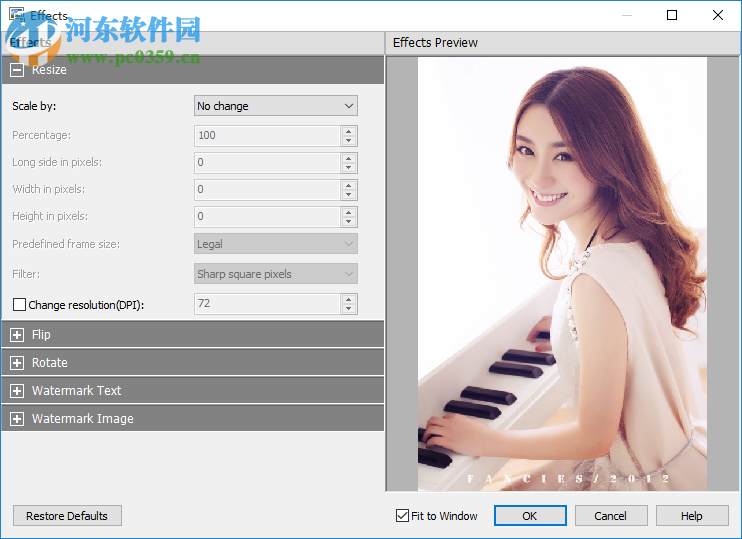
Task: Click the Cancel button
Action: point(611,516)
